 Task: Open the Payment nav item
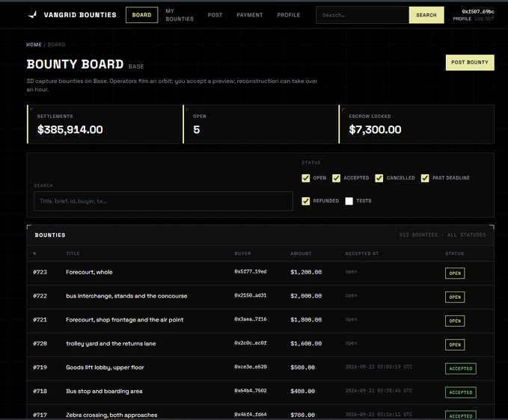[250, 15]
